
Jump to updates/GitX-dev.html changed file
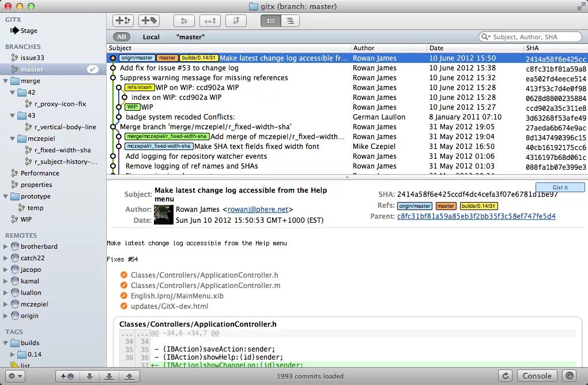[x=169, y=306]
